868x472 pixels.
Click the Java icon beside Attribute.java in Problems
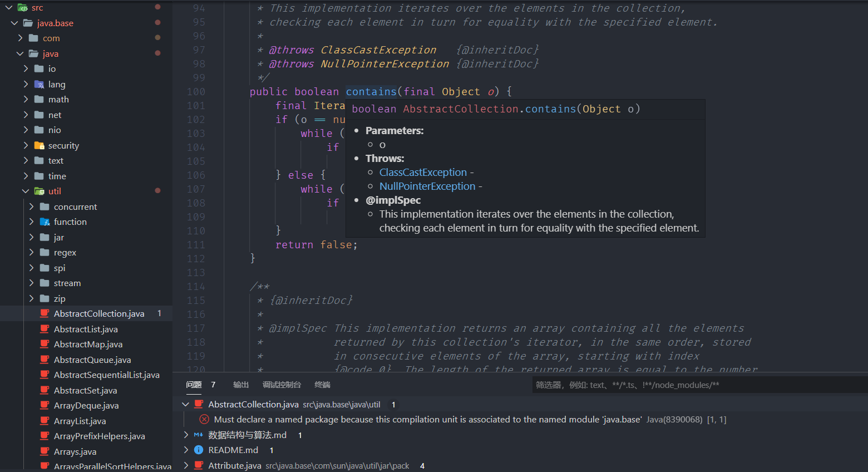(x=199, y=465)
